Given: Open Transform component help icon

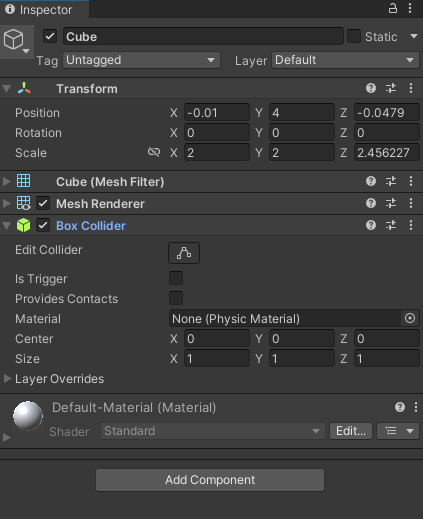Looking at the screenshot, I should pyautogui.click(x=371, y=88).
